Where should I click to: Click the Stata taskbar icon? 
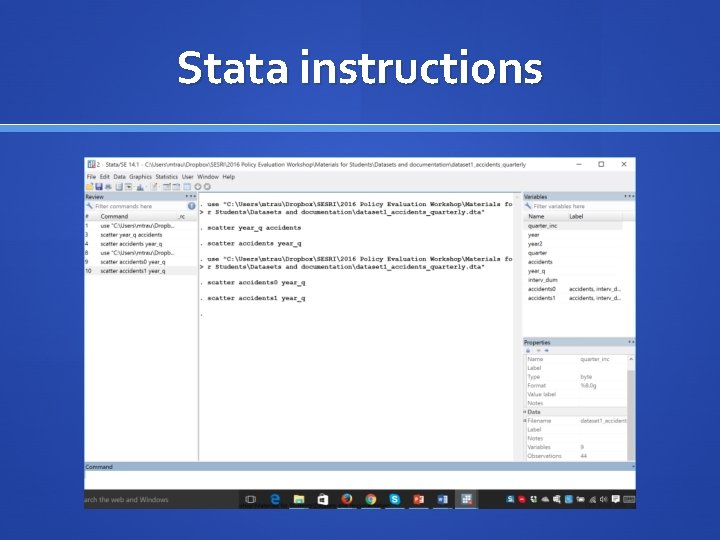(x=467, y=499)
